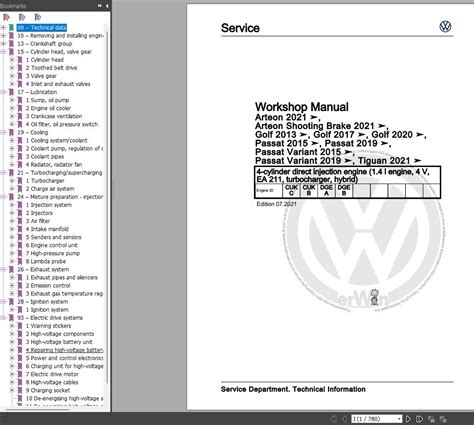Expand the '00 – Technical data' node
The image size is (474, 425).
[x=3, y=28]
